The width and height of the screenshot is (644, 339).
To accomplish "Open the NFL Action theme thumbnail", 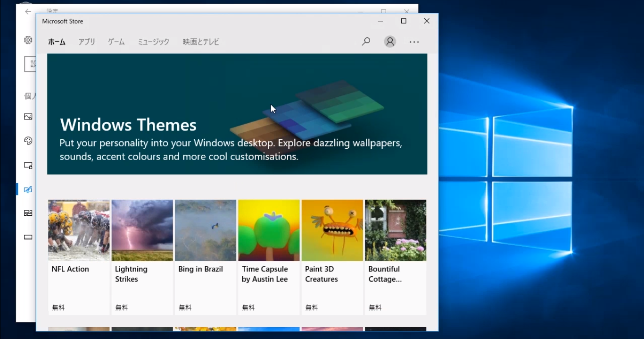I will coord(79,230).
